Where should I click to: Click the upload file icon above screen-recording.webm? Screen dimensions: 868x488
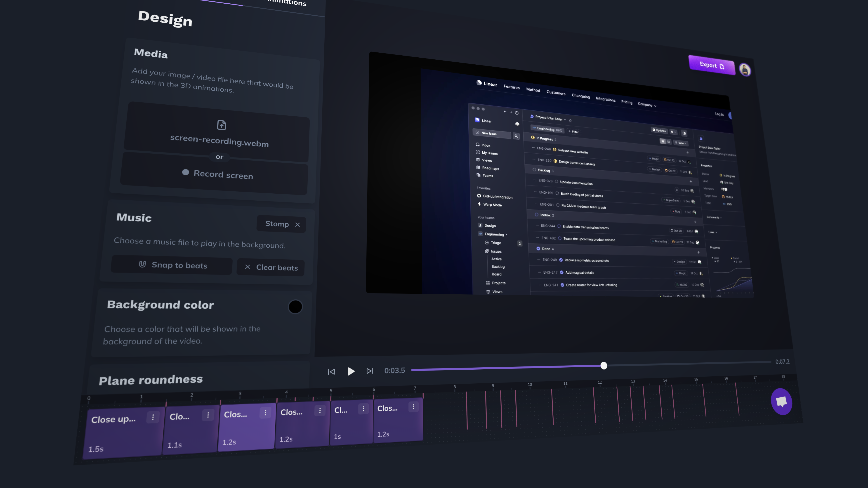[221, 125]
